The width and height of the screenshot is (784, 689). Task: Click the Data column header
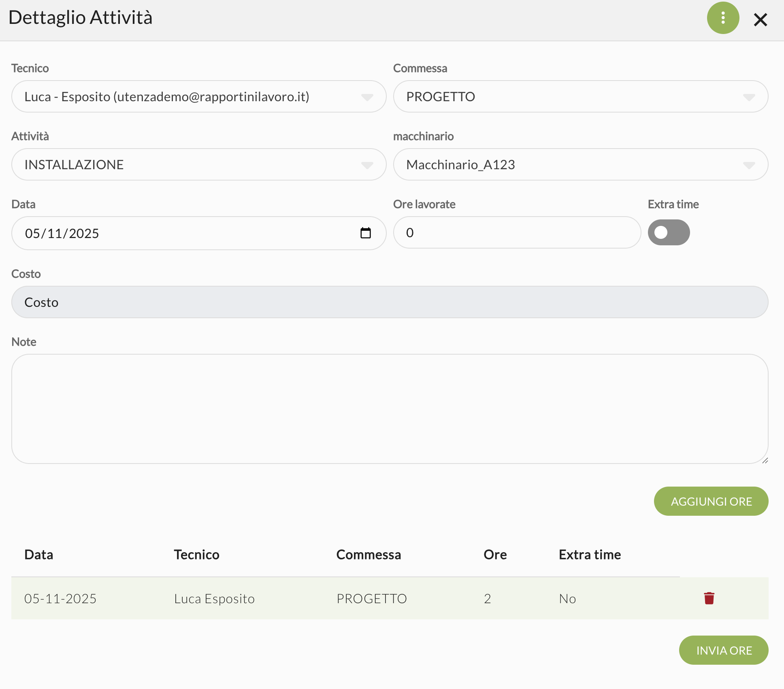[39, 555]
